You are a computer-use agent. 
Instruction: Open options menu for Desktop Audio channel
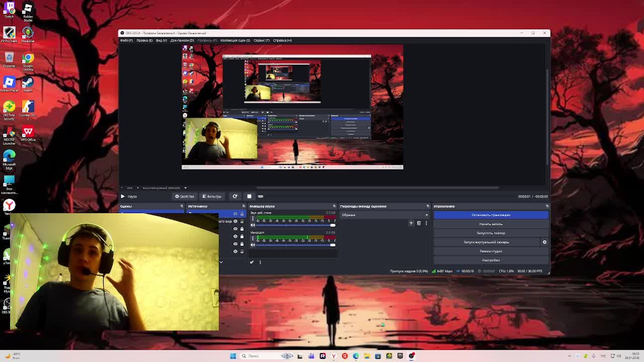[253, 218]
